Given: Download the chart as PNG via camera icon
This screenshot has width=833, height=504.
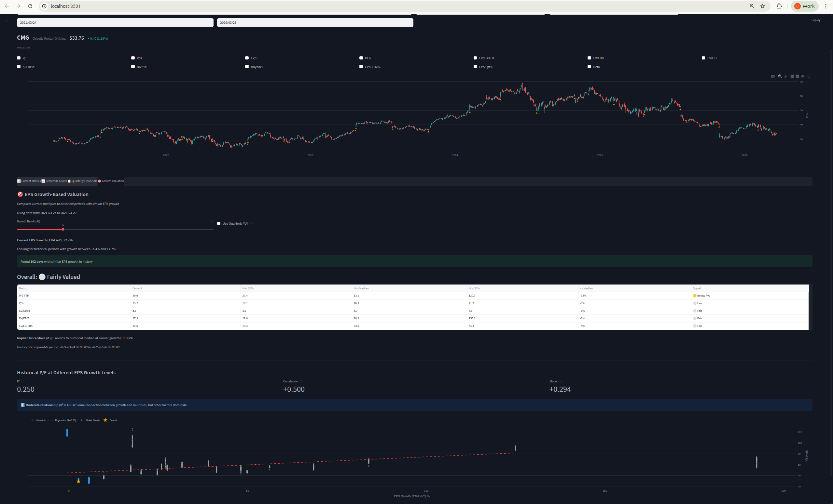Looking at the screenshot, I should [x=773, y=76].
